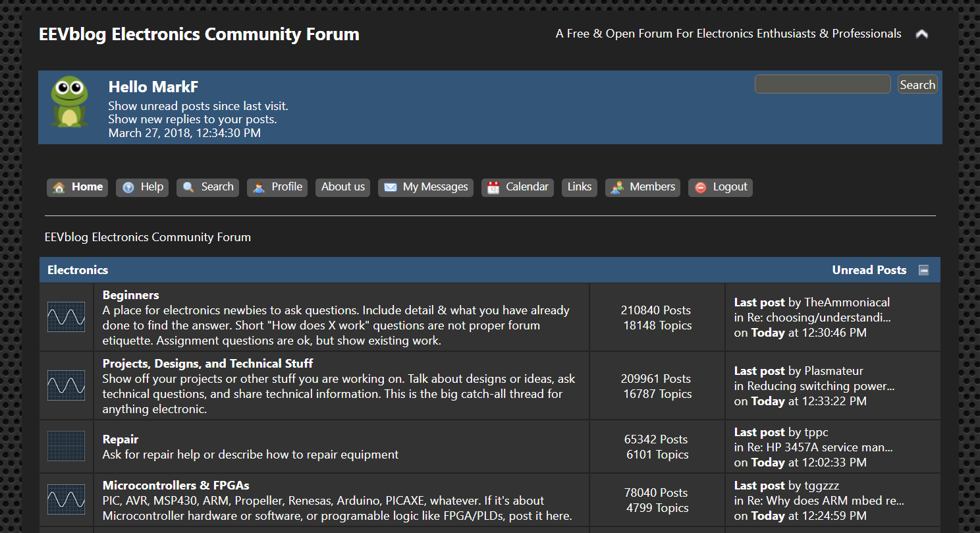This screenshot has width=980, height=533.
Task: Select the Profile person icon
Action: (258, 187)
